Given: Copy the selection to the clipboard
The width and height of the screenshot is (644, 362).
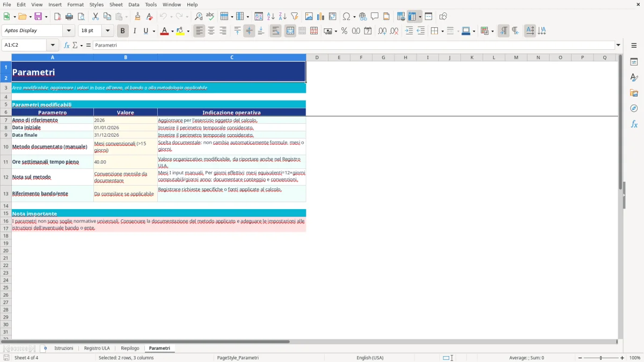Looking at the screenshot, I should pos(107,17).
